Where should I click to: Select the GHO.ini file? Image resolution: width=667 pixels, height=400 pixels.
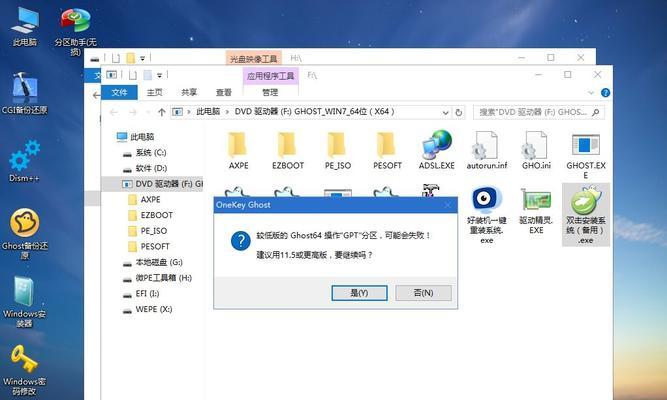pos(536,151)
